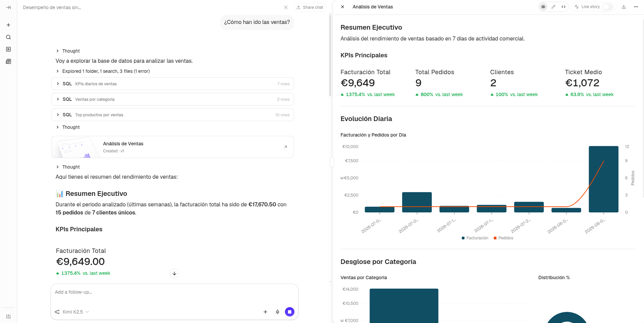Open the search icon in left sidebar
644x323 pixels.
pyautogui.click(x=8, y=37)
